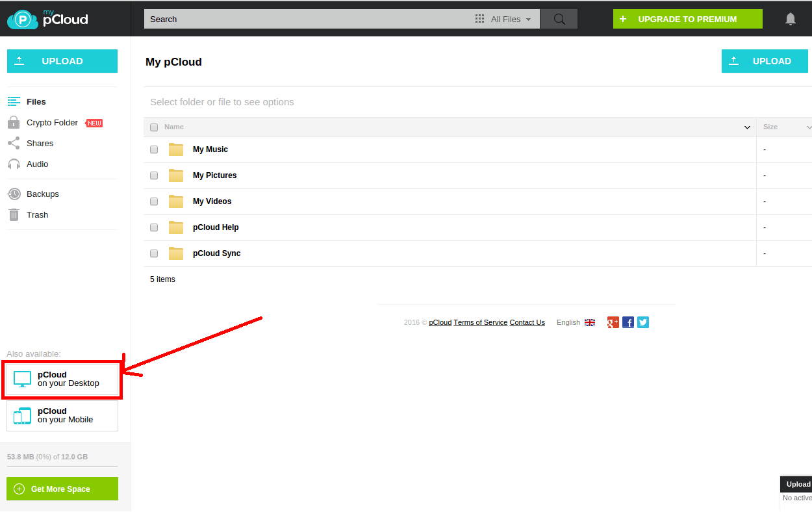This screenshot has height=512, width=812.
Task: Click the Size column sort arrow
Action: click(x=809, y=127)
